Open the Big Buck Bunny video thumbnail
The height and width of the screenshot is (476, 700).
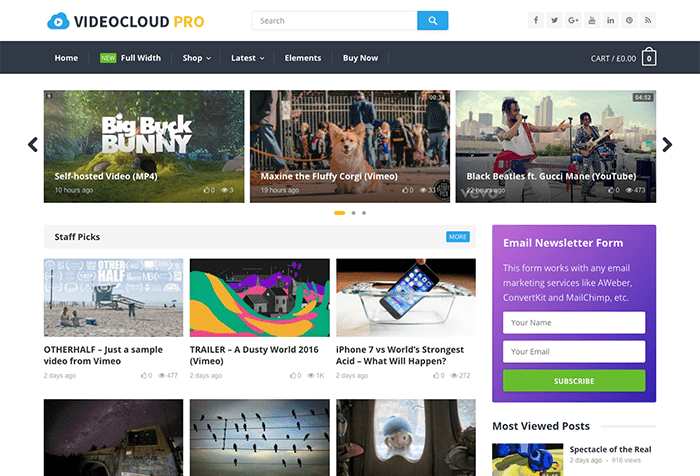tap(144, 146)
